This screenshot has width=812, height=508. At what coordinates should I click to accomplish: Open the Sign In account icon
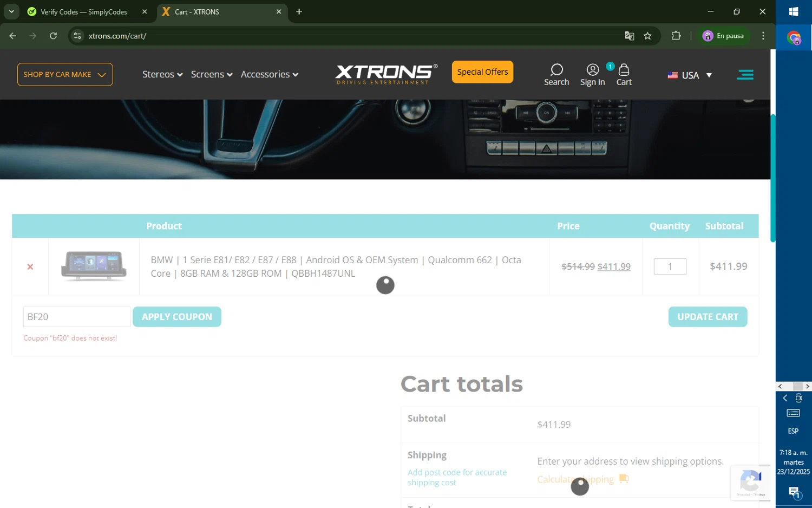[x=592, y=75]
